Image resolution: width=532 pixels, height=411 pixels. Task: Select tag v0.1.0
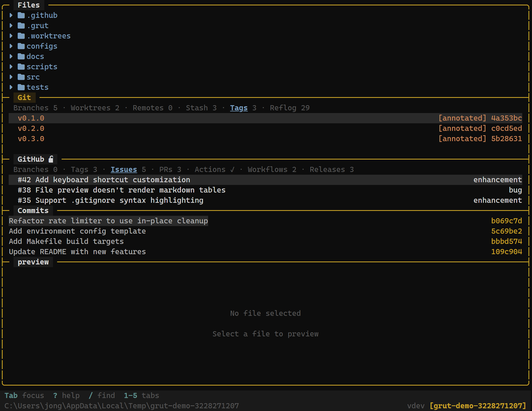[x=265, y=118]
